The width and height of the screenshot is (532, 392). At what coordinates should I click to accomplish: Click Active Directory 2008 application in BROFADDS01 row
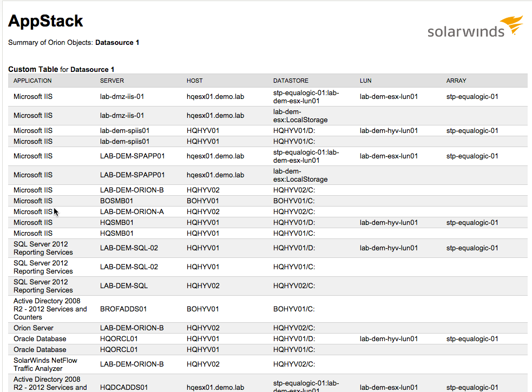[x=50, y=309]
